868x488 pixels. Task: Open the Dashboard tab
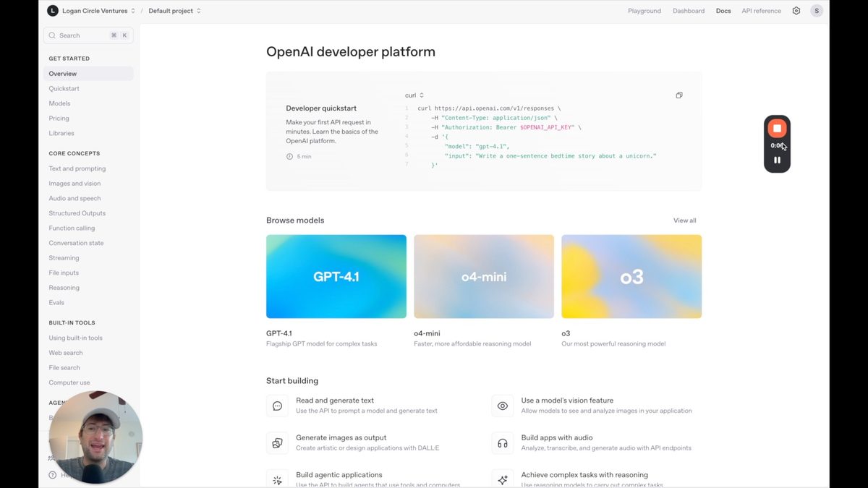pos(689,11)
